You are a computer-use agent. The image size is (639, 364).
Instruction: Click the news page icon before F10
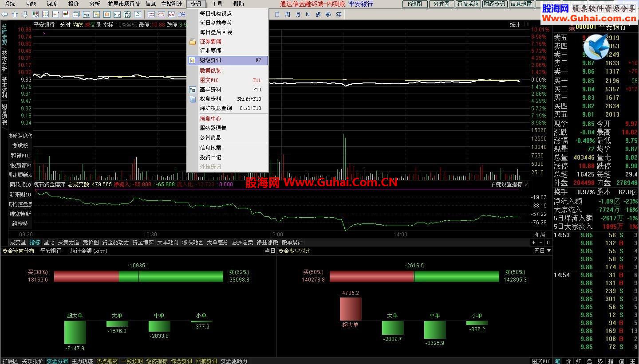[x=76, y=15]
